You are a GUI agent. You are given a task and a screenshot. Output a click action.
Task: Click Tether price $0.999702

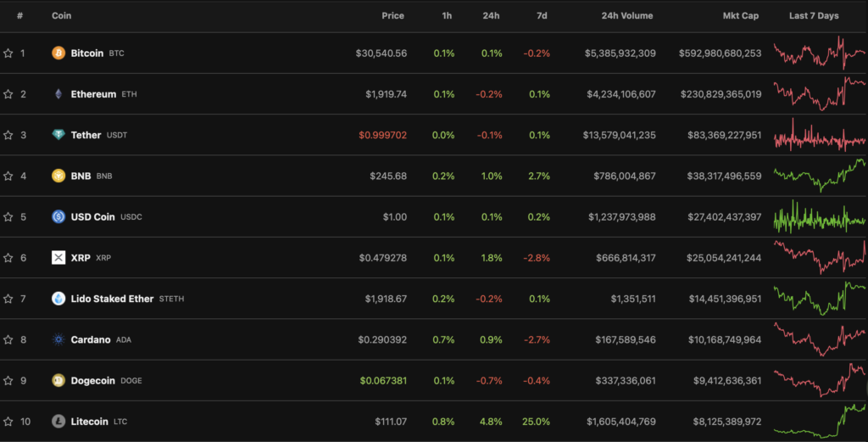(382, 135)
